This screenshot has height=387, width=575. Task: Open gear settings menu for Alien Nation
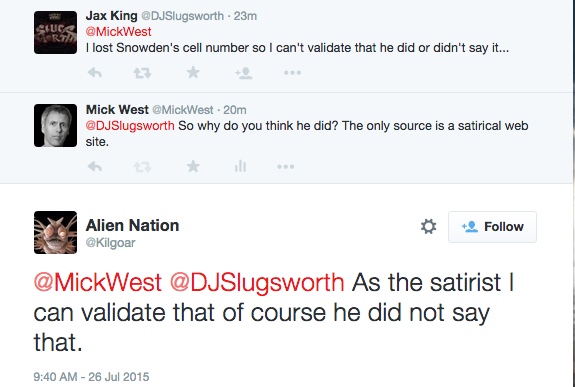click(428, 226)
